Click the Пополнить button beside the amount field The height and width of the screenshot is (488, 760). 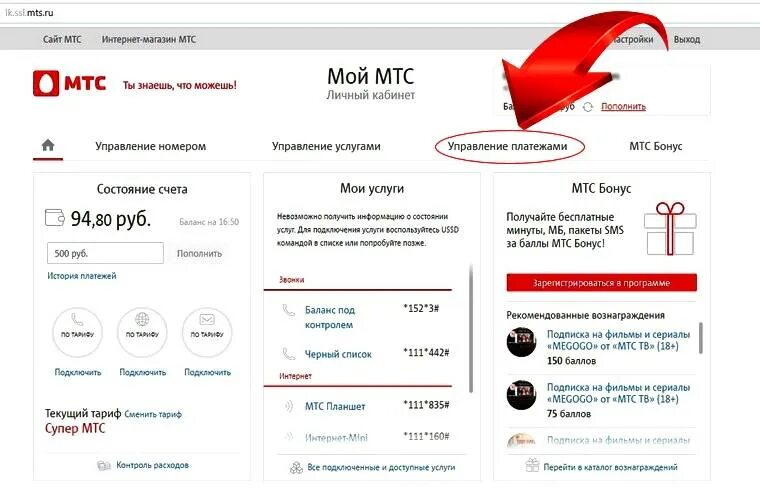coord(199,253)
